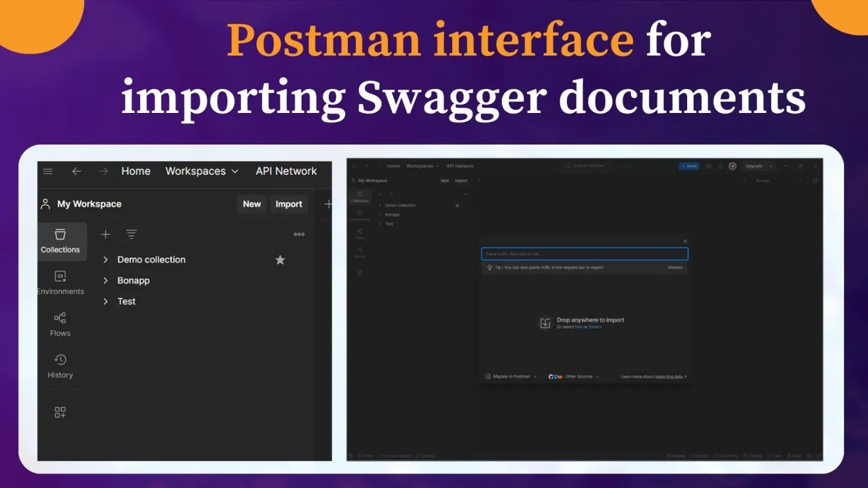Open Console in full window status bar
868x488 pixels.
coord(425,456)
